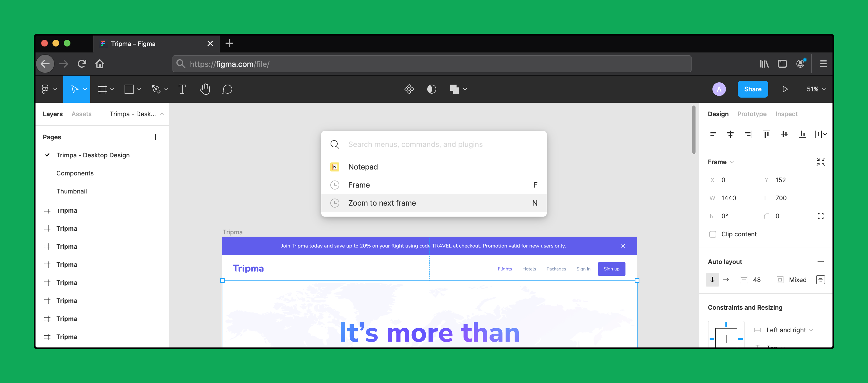Screen dimensions: 868x383
Task: Toggle Clip content checkbox
Action: pos(712,234)
